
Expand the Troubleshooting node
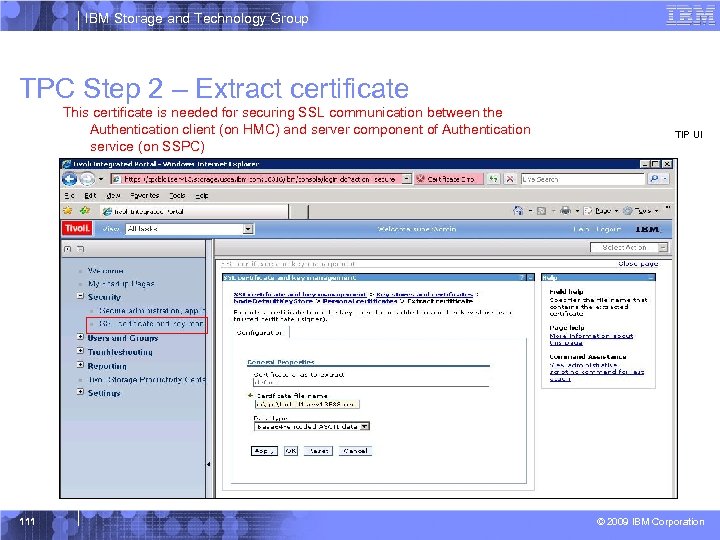80,351
